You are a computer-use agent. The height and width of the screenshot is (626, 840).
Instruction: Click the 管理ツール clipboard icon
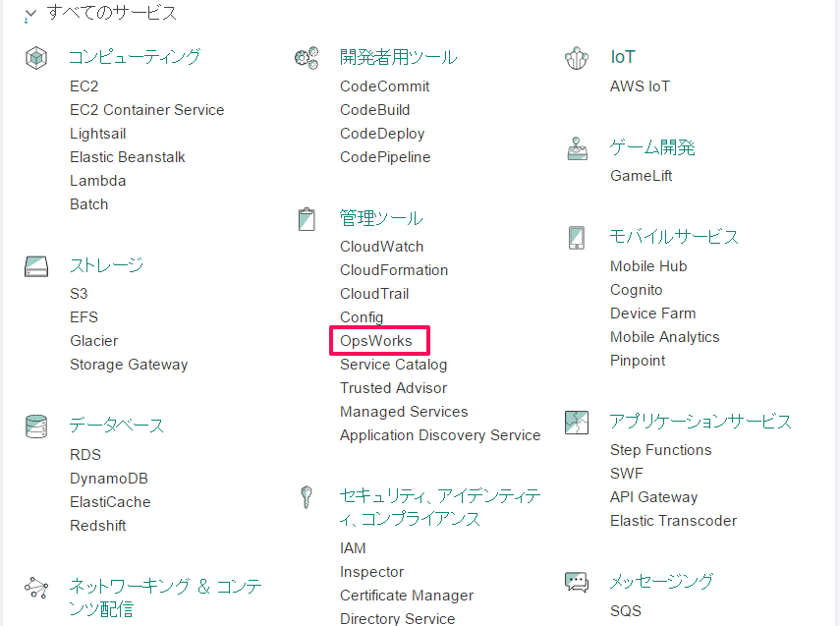click(307, 219)
